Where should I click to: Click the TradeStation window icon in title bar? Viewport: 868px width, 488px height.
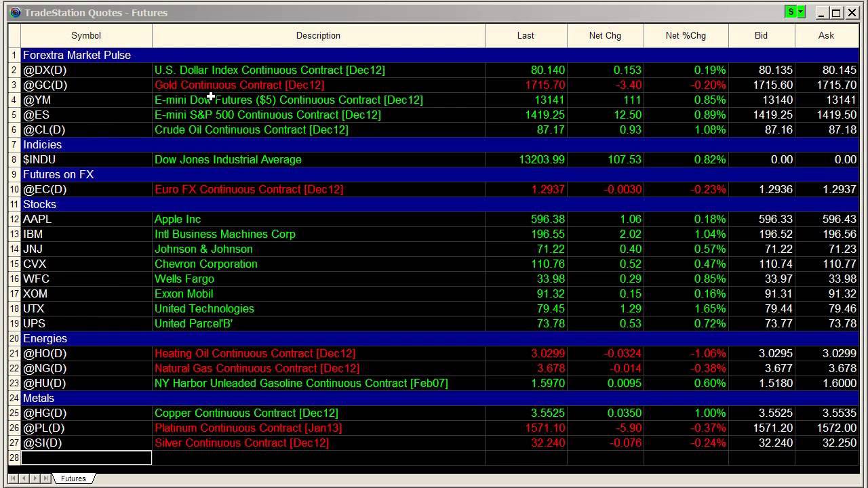point(16,12)
